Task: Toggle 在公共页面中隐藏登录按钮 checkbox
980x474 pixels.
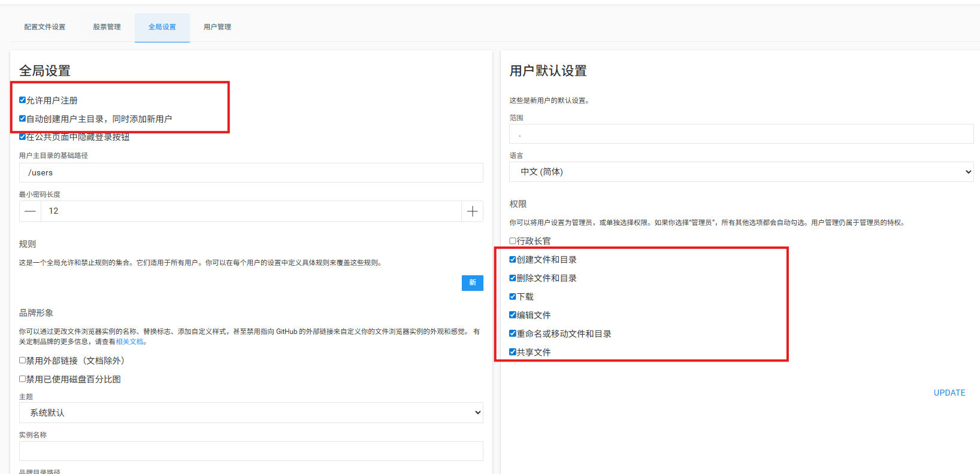Action: pos(23,137)
